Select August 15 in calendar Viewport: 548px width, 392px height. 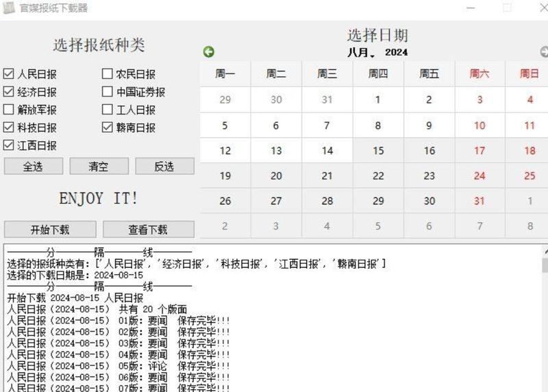(378, 151)
